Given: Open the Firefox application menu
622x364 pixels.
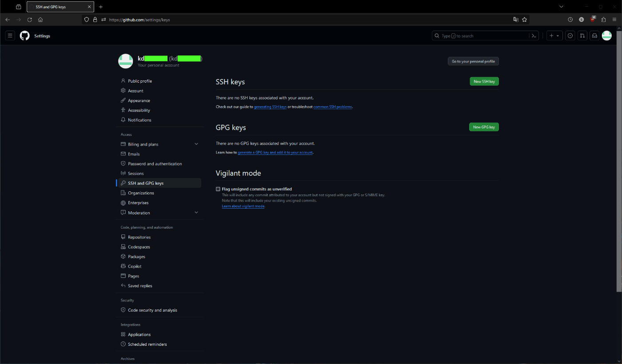Looking at the screenshot, I should [615, 20].
